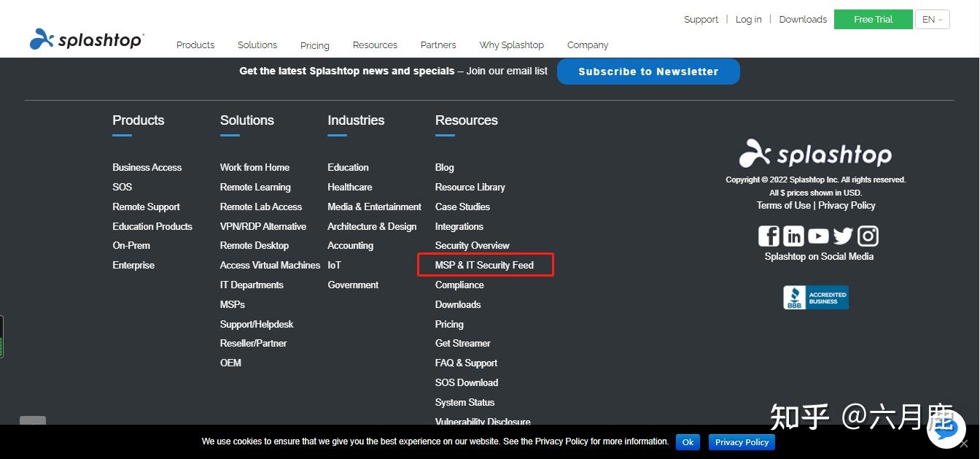
Task: Open the Pricing header menu item
Action: click(314, 45)
